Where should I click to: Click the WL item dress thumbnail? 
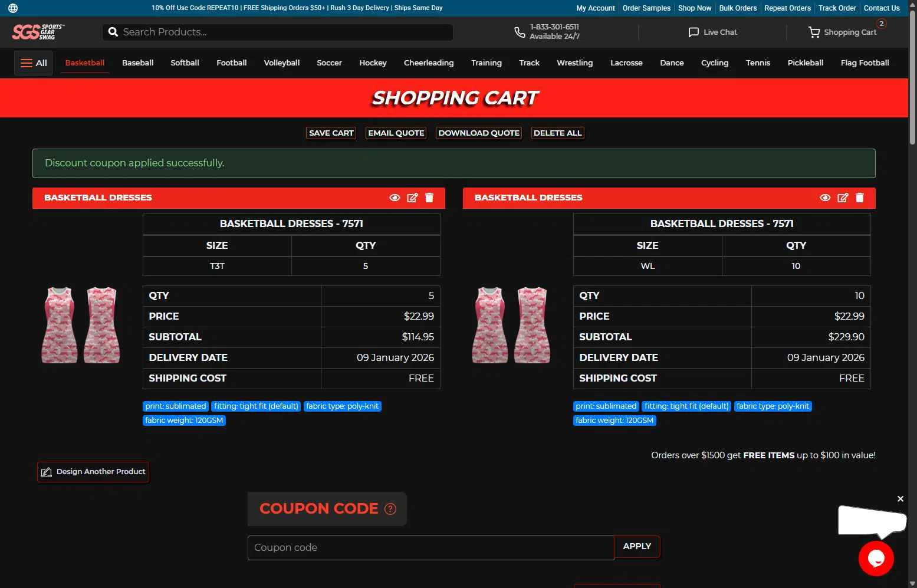tap(511, 325)
